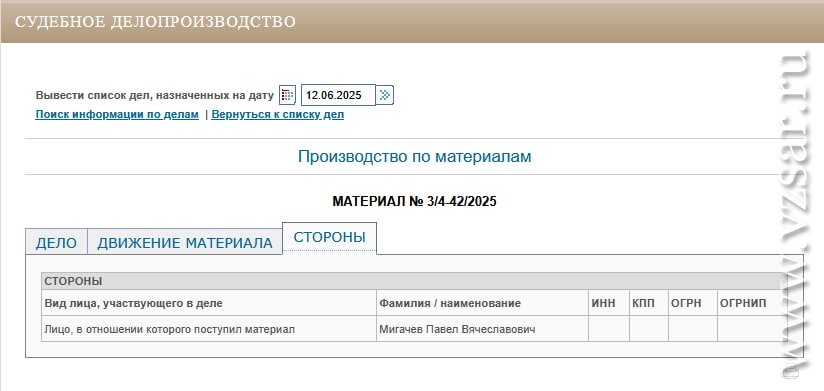Switch to the ДВИЖЕНИЕ МАТЕРИАЛА tab
The width and height of the screenshot is (824, 391).
(184, 242)
